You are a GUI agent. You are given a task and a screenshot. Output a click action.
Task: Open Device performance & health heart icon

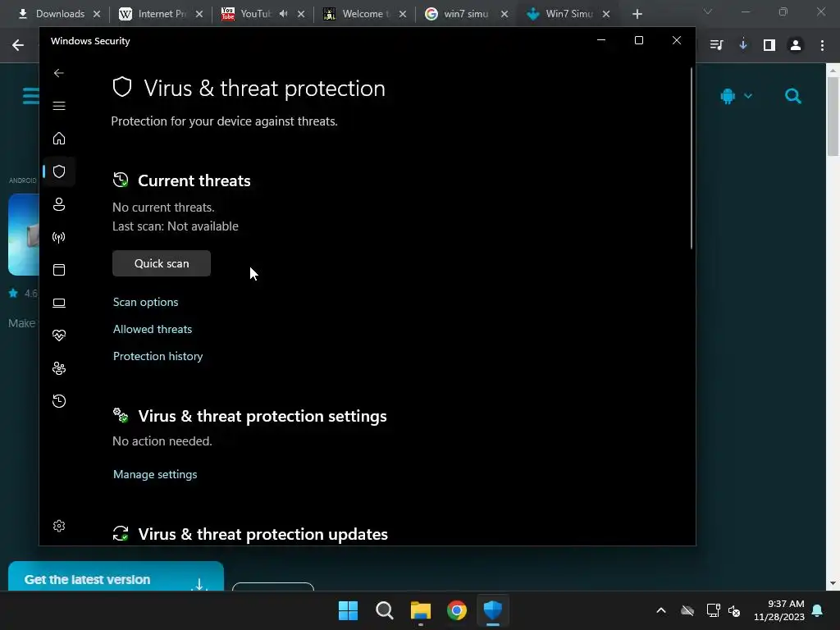point(59,336)
